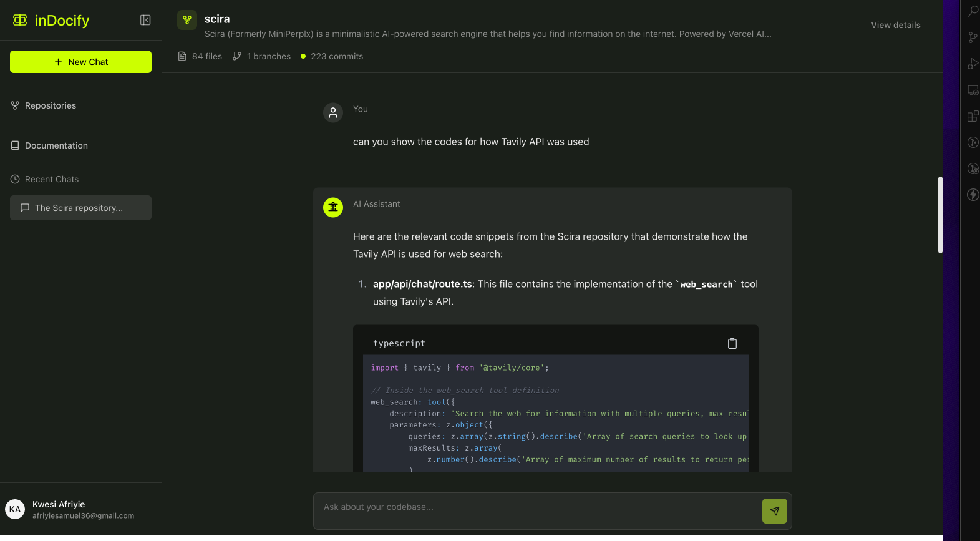980x541 pixels.
Task: Click the KA user avatar
Action: point(15,509)
